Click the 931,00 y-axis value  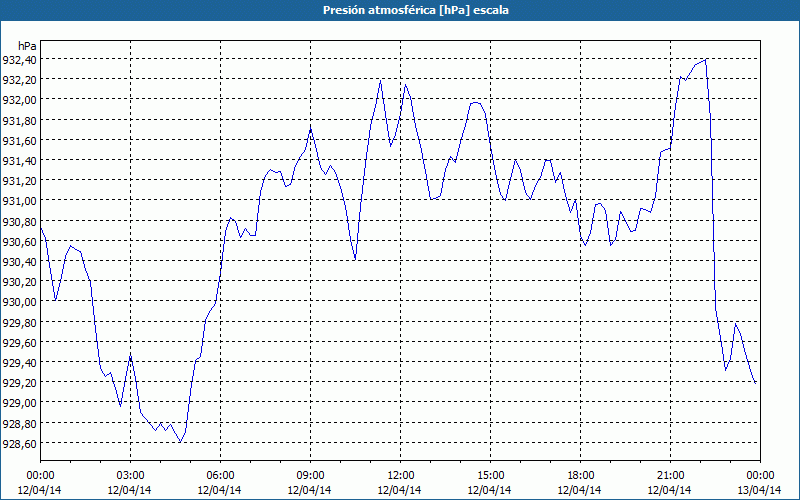19,202
